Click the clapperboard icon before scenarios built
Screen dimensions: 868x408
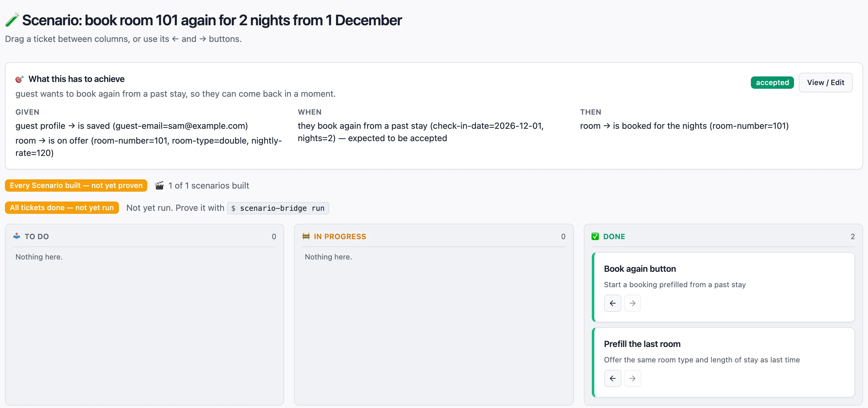click(x=159, y=186)
